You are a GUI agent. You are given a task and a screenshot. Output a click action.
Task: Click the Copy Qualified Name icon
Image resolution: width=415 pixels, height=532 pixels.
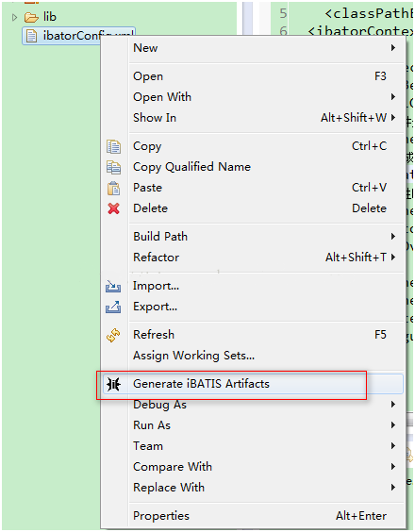(113, 167)
